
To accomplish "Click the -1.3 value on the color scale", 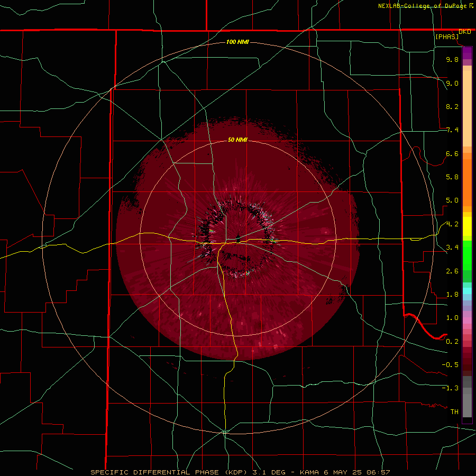I will point(450,388).
